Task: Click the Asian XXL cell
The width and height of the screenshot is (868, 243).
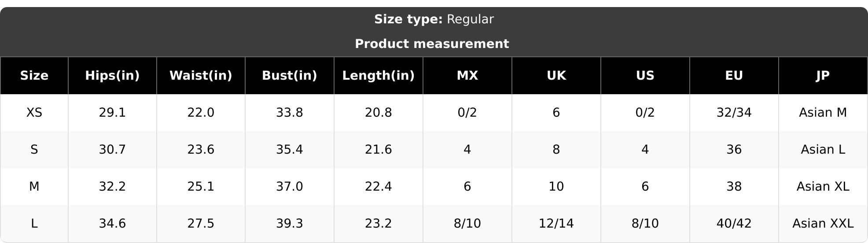Action: 823,224
